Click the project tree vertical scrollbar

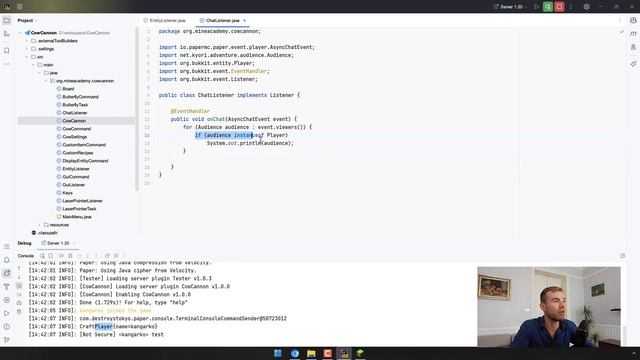pos(137,109)
